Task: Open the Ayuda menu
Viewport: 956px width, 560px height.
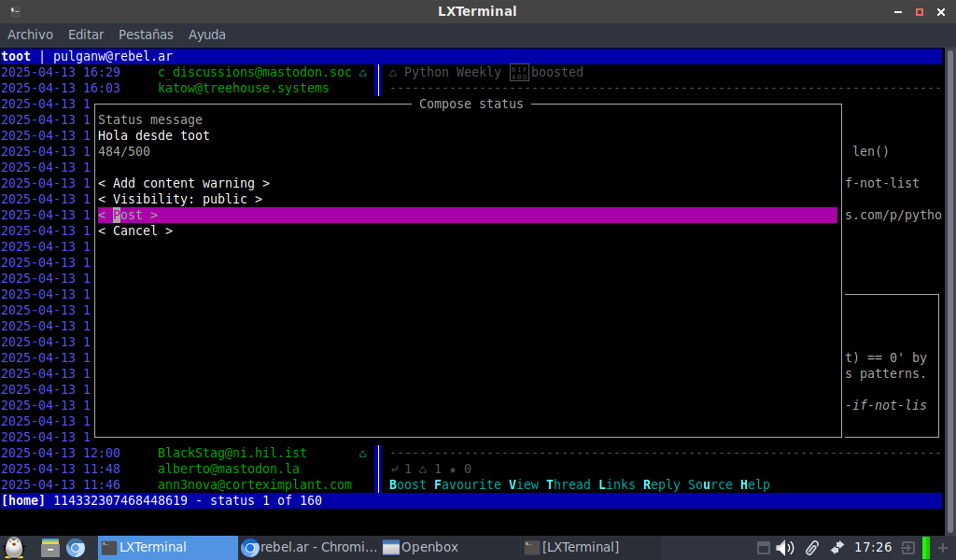Action: point(206,35)
